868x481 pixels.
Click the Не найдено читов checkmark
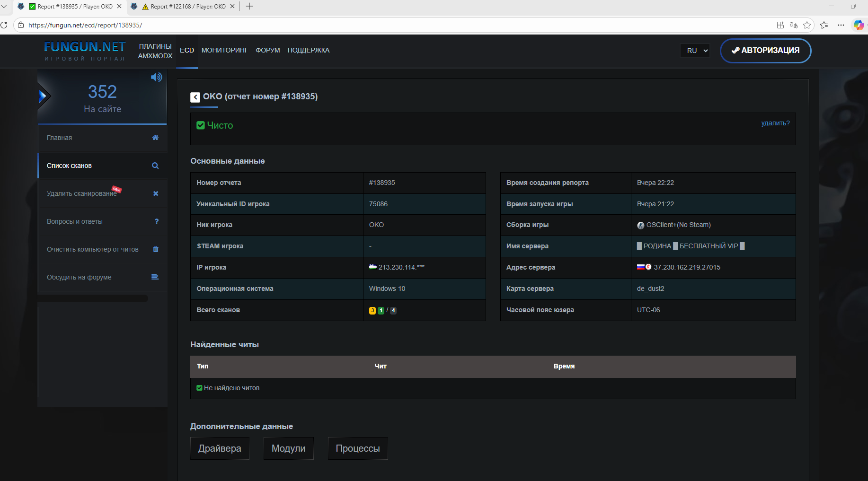point(199,388)
